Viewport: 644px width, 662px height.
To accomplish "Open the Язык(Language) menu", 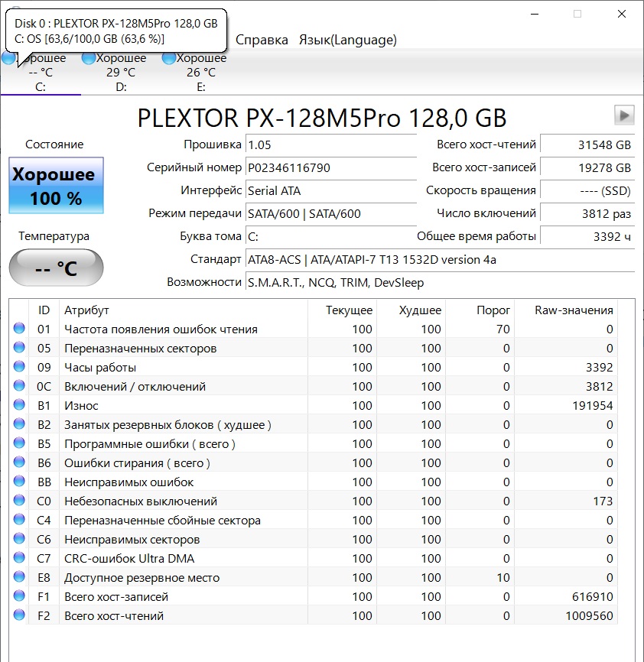I will [x=348, y=40].
